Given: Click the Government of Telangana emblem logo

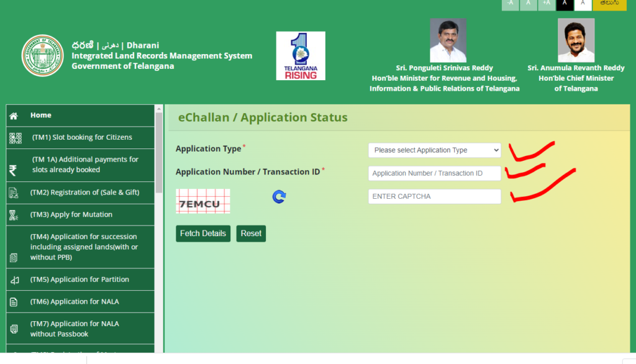Looking at the screenshot, I should point(43,55).
